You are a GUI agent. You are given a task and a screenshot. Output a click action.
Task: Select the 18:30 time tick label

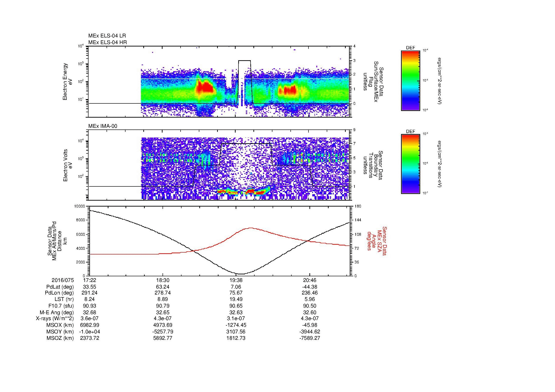(x=163, y=280)
